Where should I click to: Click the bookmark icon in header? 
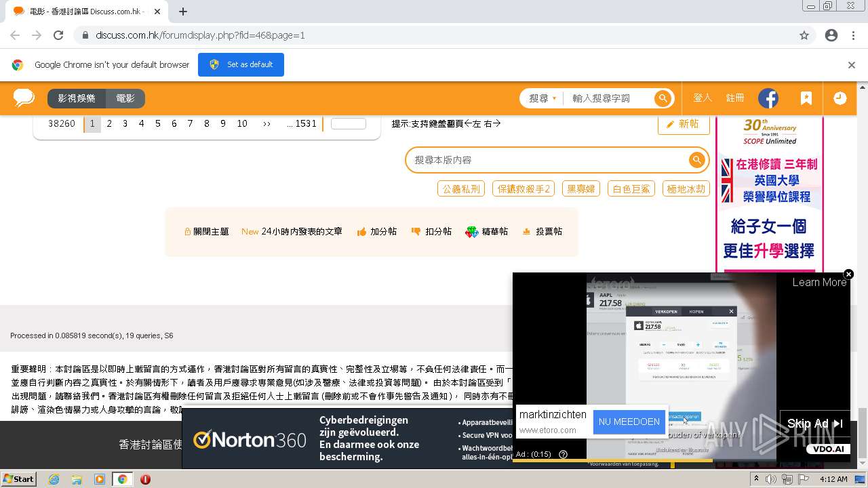(806, 98)
